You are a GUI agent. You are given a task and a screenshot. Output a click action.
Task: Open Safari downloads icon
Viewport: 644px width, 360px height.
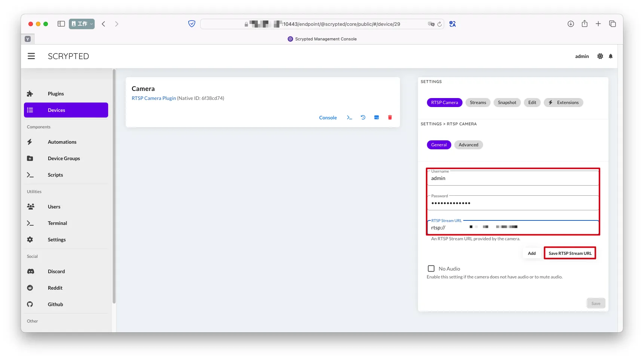click(x=571, y=24)
